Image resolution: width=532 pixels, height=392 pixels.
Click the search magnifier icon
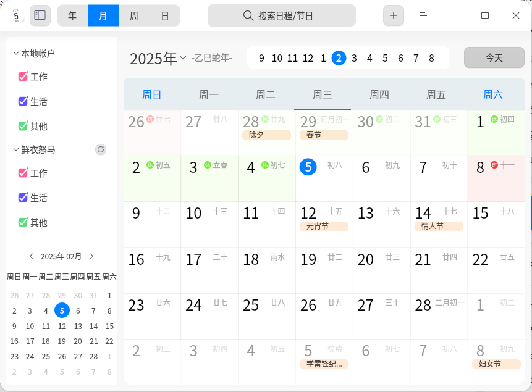pyautogui.click(x=248, y=15)
